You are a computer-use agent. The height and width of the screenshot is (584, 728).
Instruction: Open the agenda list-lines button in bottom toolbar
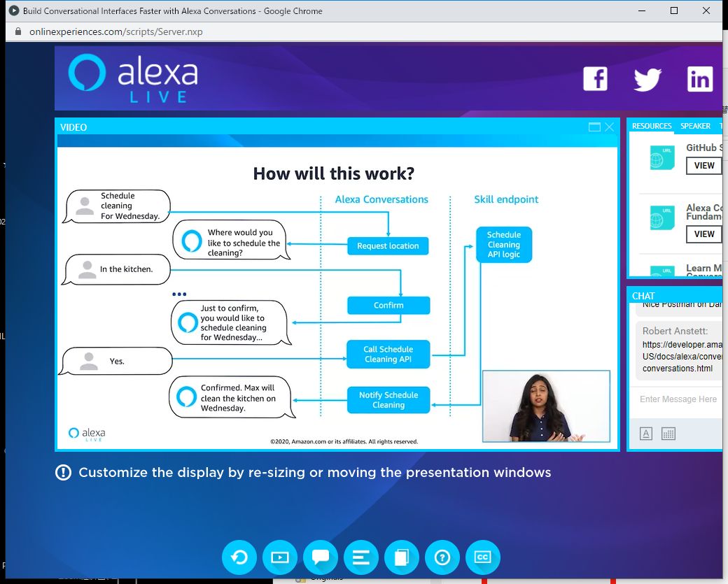(360, 557)
